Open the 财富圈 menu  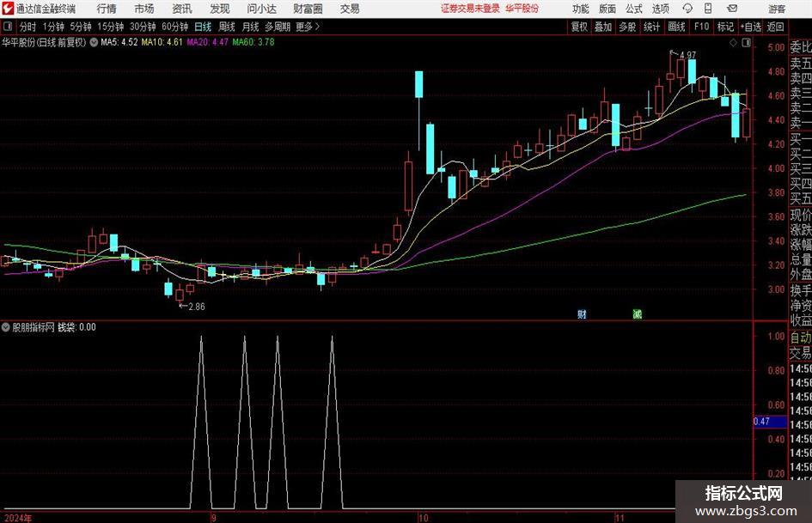tap(308, 9)
